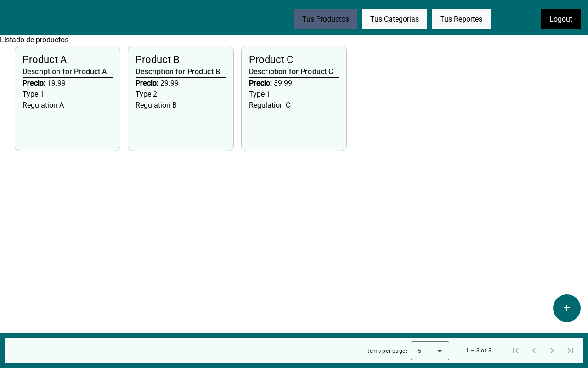Click 'Listado de productos' heading
Image resolution: width=588 pixels, height=368 pixels.
point(34,40)
